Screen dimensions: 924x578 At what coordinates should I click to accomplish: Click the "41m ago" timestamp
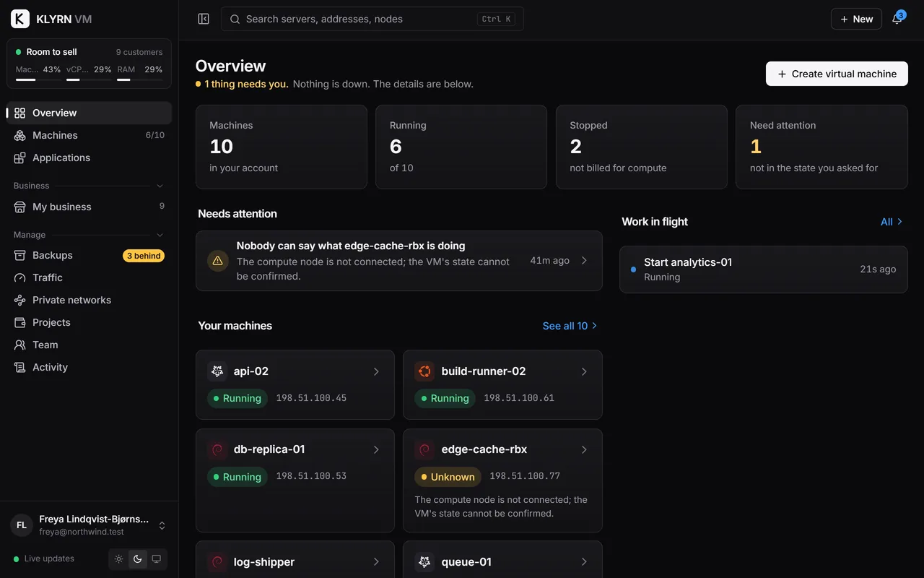pos(550,261)
